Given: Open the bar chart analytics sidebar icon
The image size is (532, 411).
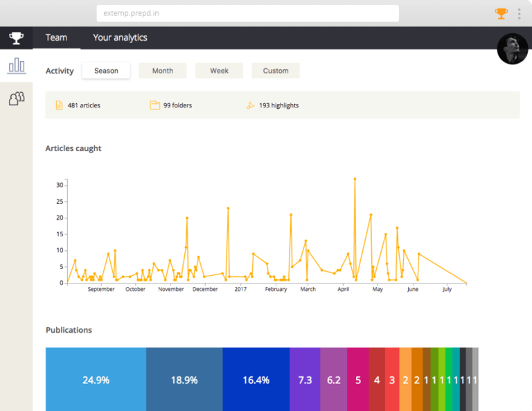Looking at the screenshot, I should pos(16,66).
